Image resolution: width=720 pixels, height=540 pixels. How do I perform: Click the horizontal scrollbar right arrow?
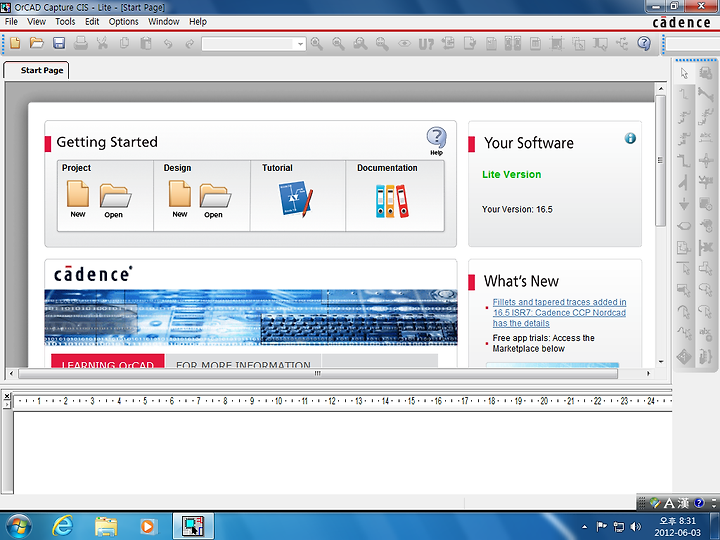[648, 373]
